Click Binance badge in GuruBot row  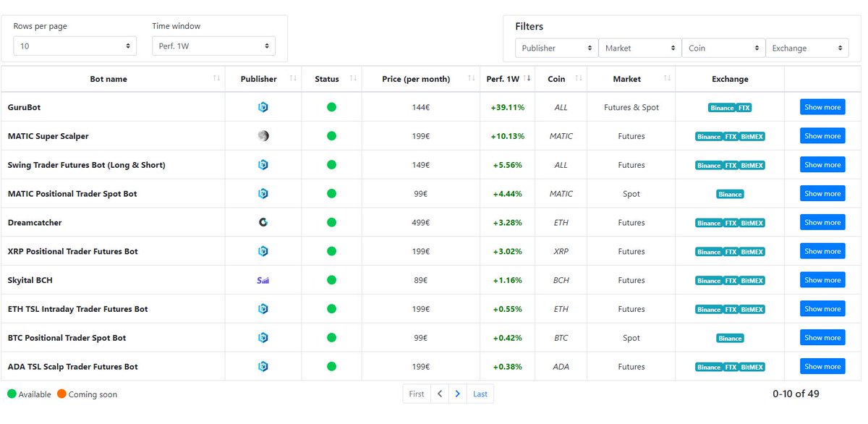point(722,108)
